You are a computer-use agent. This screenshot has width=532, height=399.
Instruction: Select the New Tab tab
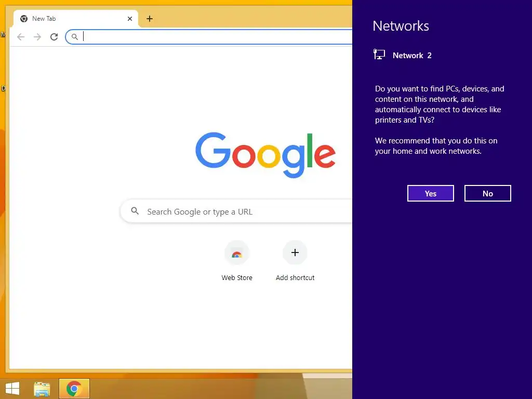(x=76, y=19)
